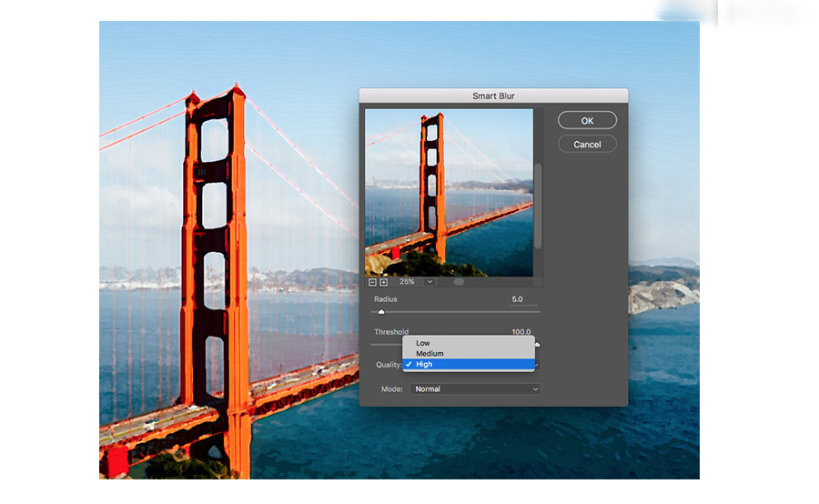The height and width of the screenshot is (504, 819).
Task: Cancel the Smart Blur dialog
Action: [x=587, y=145]
